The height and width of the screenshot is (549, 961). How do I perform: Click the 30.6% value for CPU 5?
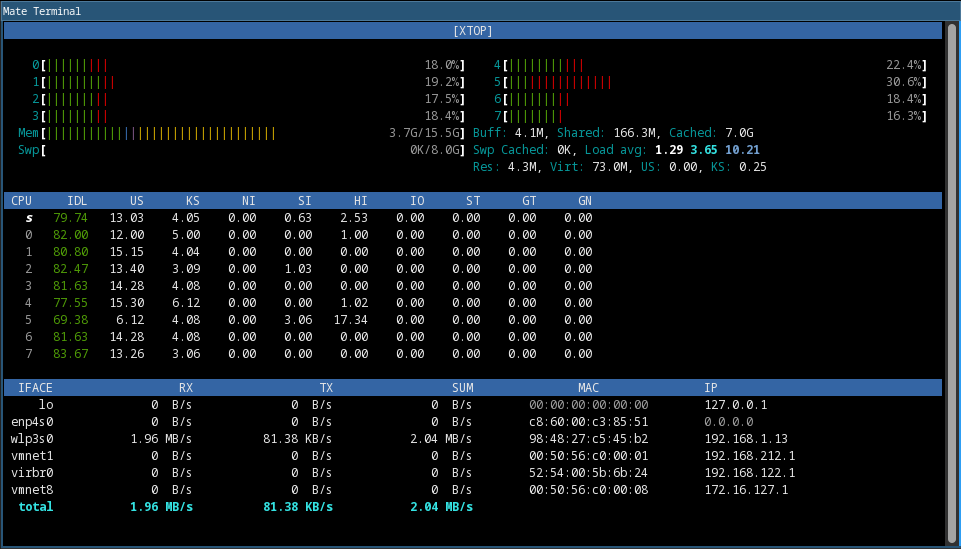tap(904, 82)
